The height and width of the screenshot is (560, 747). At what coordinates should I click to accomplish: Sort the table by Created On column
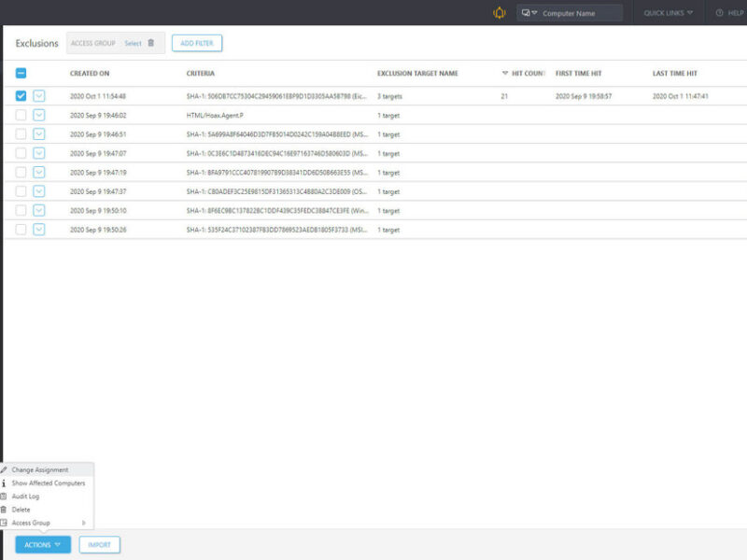pos(90,73)
